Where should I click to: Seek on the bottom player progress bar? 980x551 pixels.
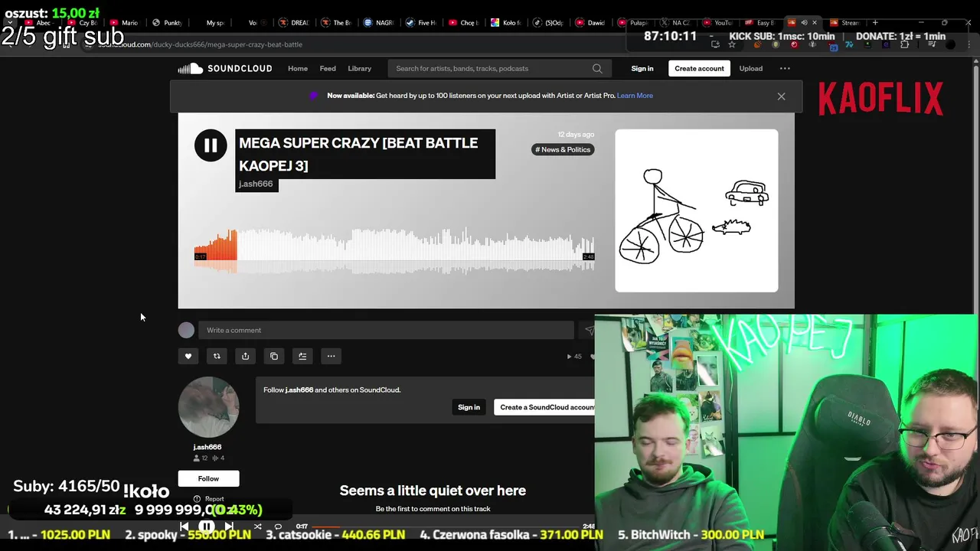coord(446,527)
